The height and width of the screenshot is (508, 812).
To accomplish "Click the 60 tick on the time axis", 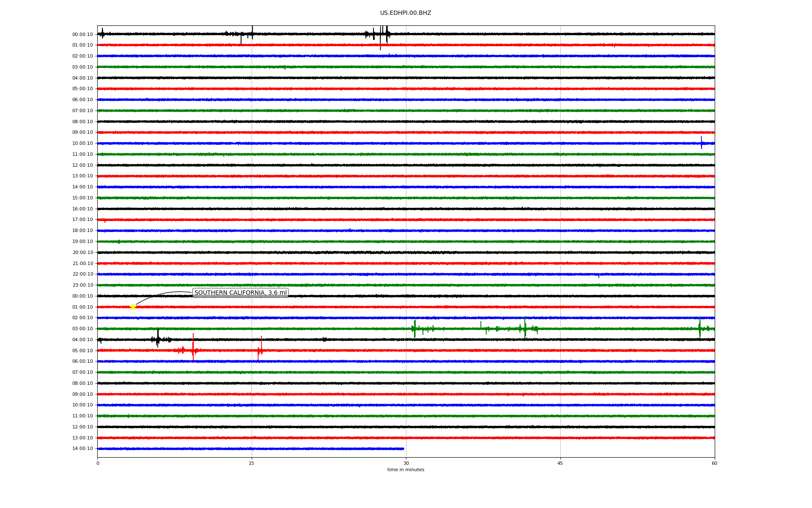I will (714, 463).
